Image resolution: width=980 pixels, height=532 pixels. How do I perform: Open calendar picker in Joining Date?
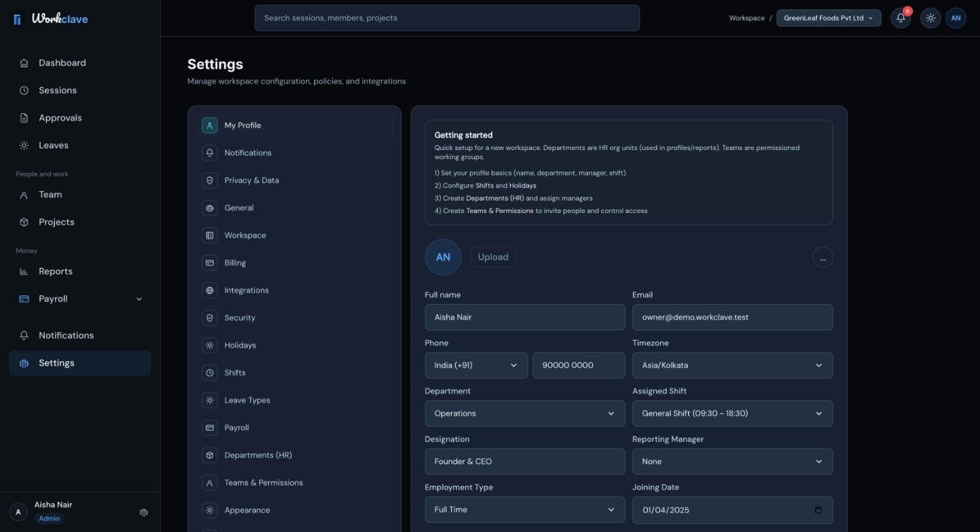pyautogui.click(x=818, y=510)
